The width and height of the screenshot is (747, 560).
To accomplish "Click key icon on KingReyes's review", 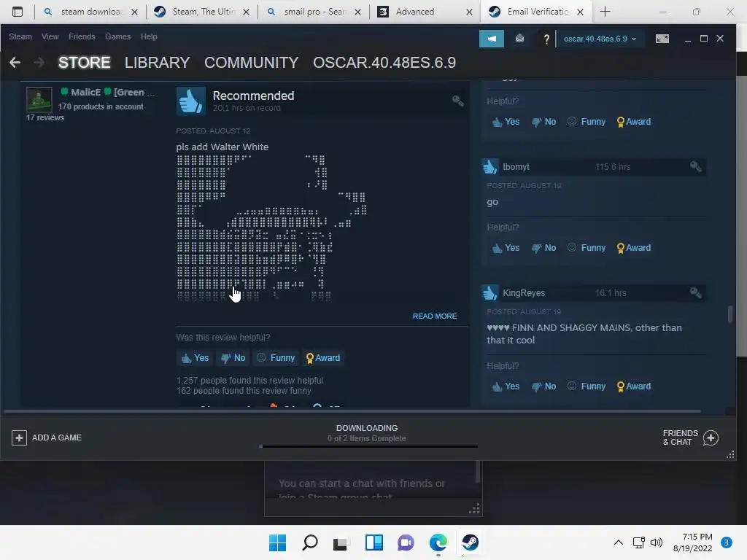I will (x=695, y=292).
